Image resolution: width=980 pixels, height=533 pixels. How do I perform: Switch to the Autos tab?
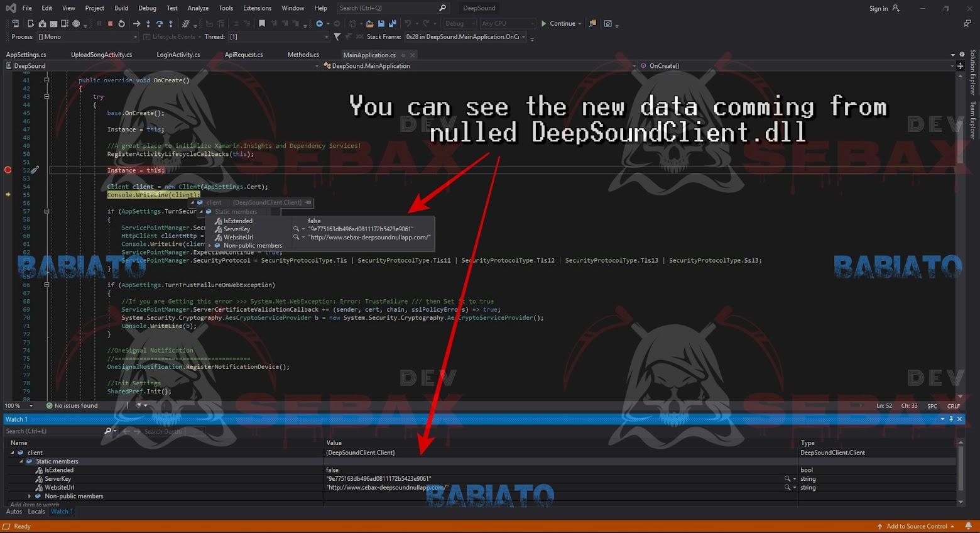pos(14,512)
